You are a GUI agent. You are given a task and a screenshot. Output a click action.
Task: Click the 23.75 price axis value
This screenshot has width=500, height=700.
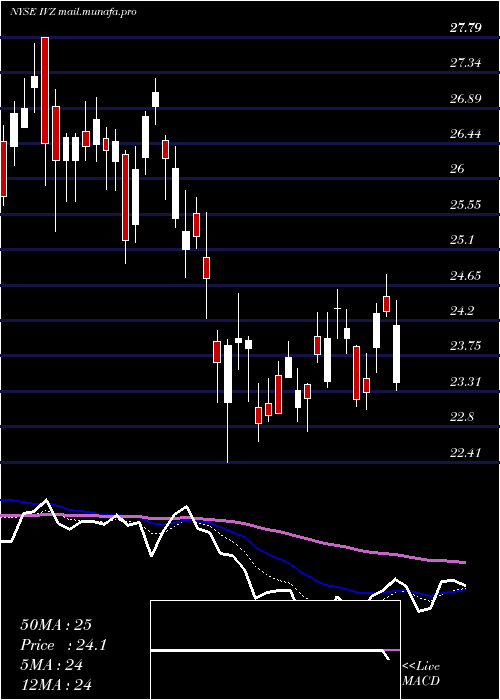465,346
